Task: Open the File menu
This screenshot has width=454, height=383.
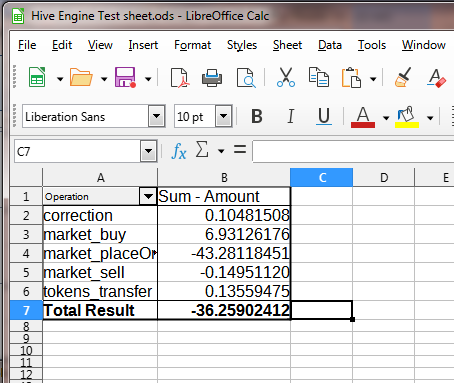Action: [x=27, y=45]
